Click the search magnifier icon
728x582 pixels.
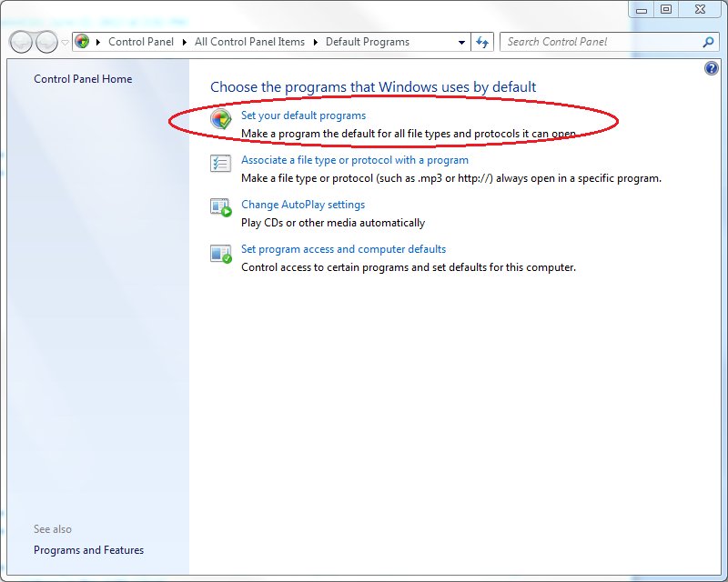(x=709, y=42)
